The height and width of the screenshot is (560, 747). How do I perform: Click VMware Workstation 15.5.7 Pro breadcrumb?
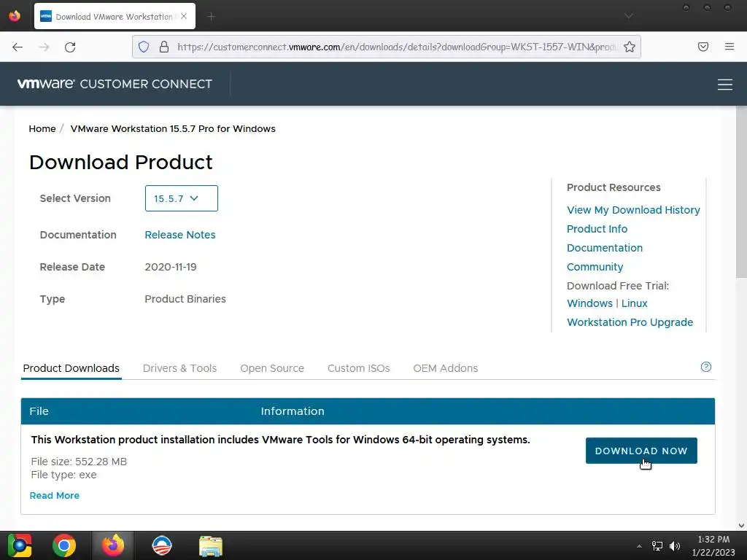pyautogui.click(x=173, y=128)
